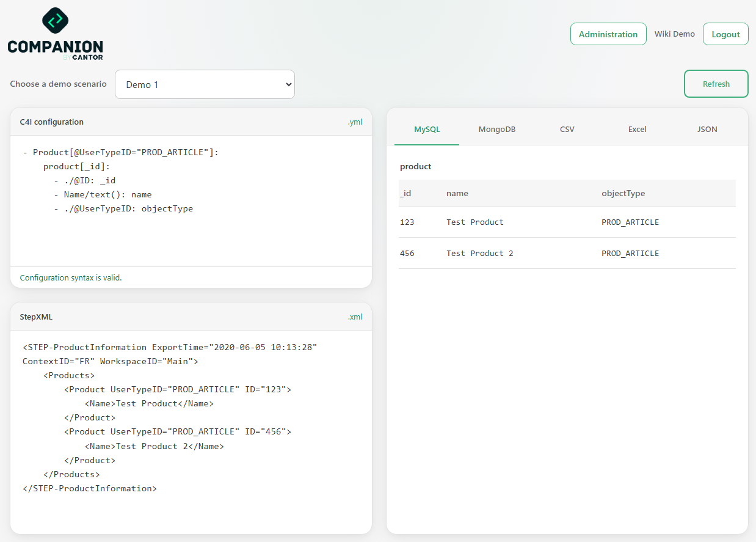Image resolution: width=756 pixels, height=542 pixels.
Task: Click the 'Test Product 2' name cell
Action: tap(480, 253)
